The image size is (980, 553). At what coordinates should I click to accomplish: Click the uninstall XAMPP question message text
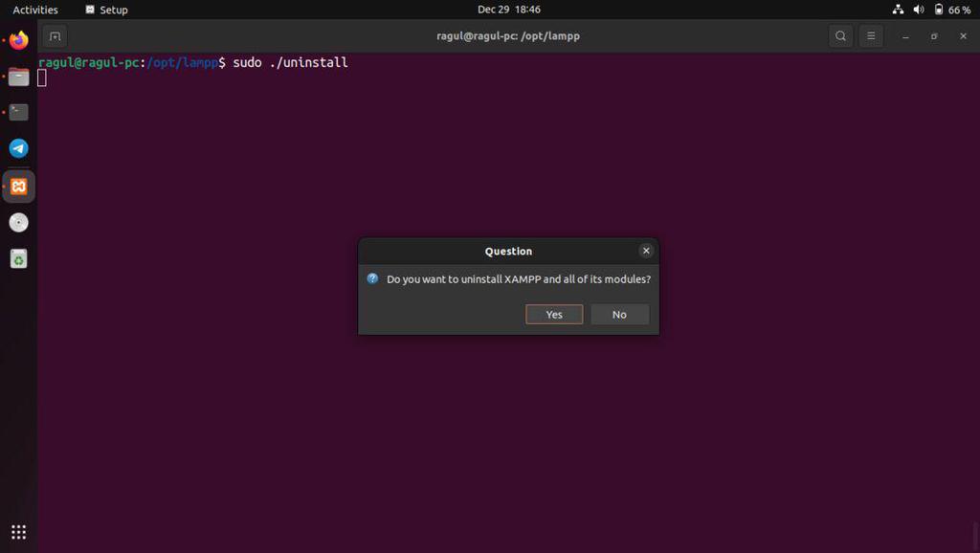point(519,279)
